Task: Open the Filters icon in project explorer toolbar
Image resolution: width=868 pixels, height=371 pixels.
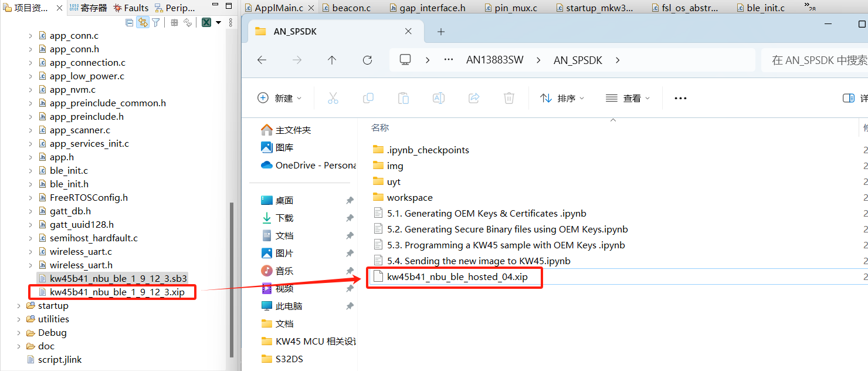Action: coord(156,22)
